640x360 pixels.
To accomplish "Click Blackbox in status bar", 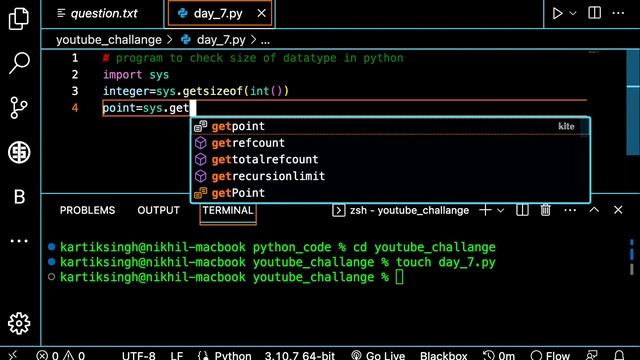I will 444,356.
